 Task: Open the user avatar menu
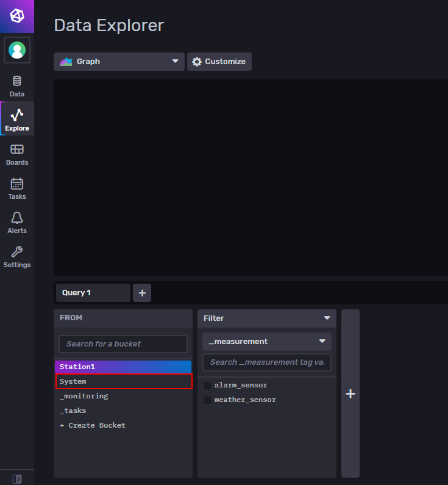click(17, 50)
